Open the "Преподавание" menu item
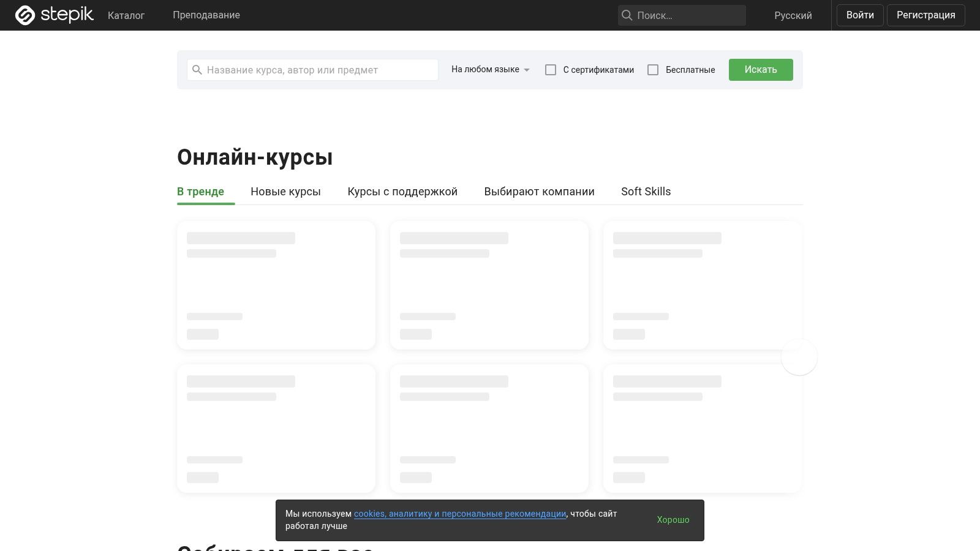This screenshot has width=980, height=551. point(206,15)
